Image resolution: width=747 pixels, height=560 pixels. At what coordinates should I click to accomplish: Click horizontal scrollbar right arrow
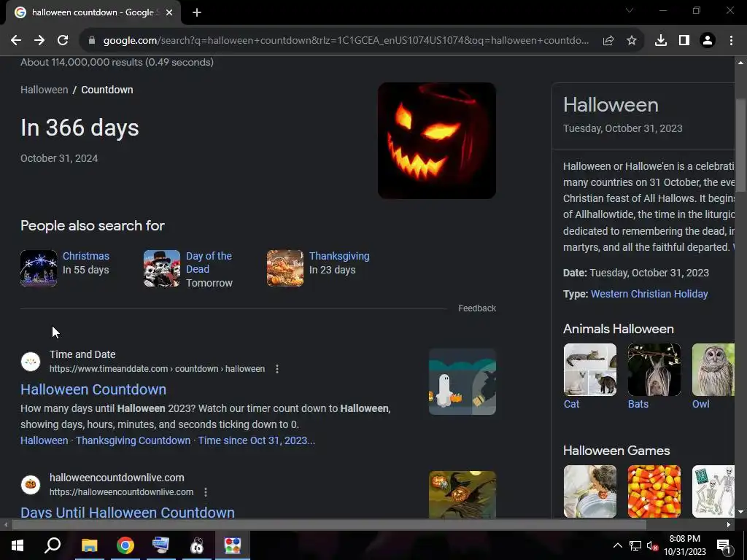(x=729, y=525)
